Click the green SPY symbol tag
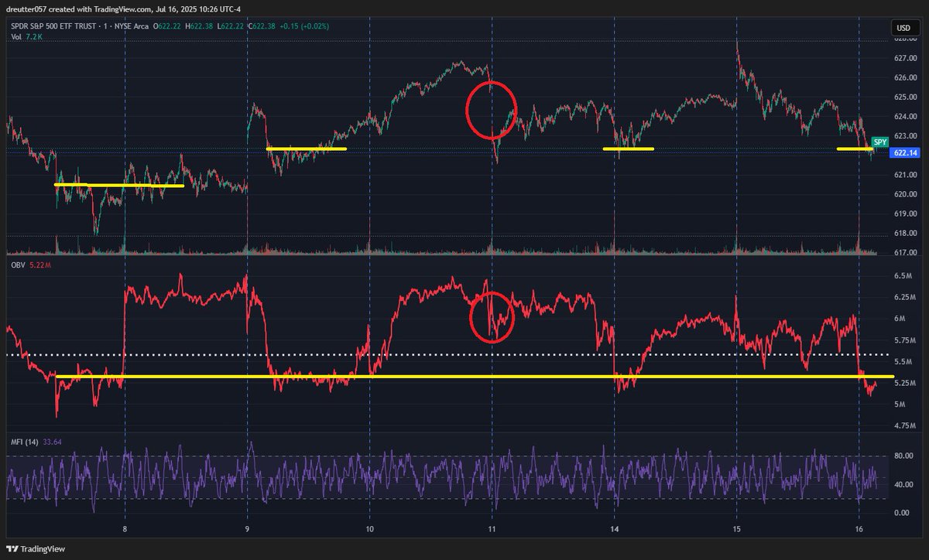929x560 pixels. pyautogui.click(x=880, y=142)
